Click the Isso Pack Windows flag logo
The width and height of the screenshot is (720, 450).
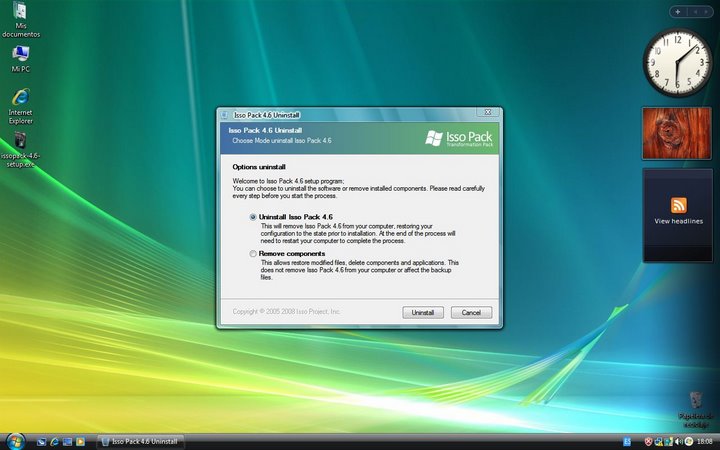point(433,138)
